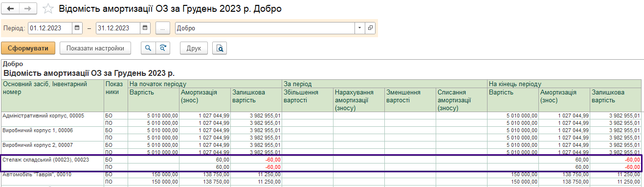This screenshot has width=644, height=187.
Task: Click the Сформувати button
Action: (28, 48)
